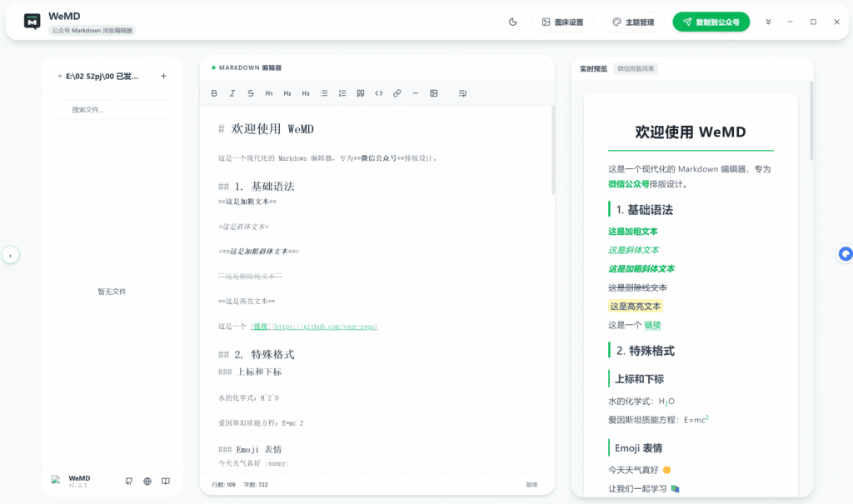Open 主题管理 theme management
The image size is (853, 504).
point(633,22)
